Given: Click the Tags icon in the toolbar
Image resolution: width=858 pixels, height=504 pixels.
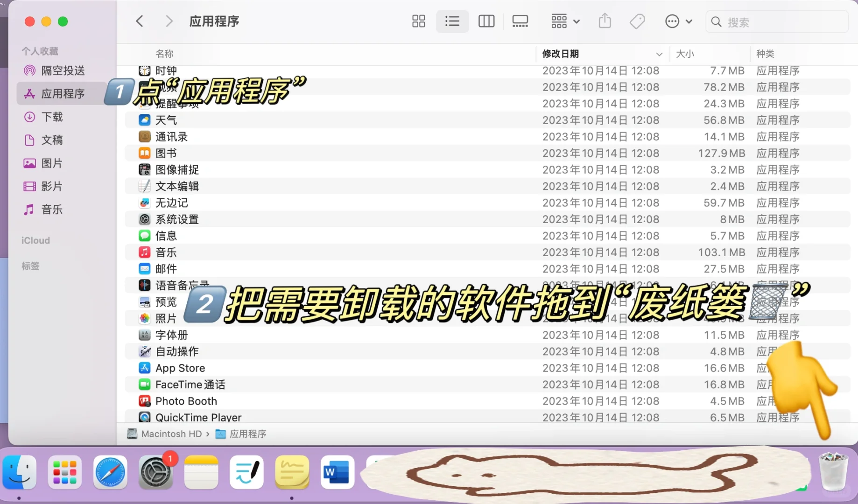Looking at the screenshot, I should [x=637, y=21].
